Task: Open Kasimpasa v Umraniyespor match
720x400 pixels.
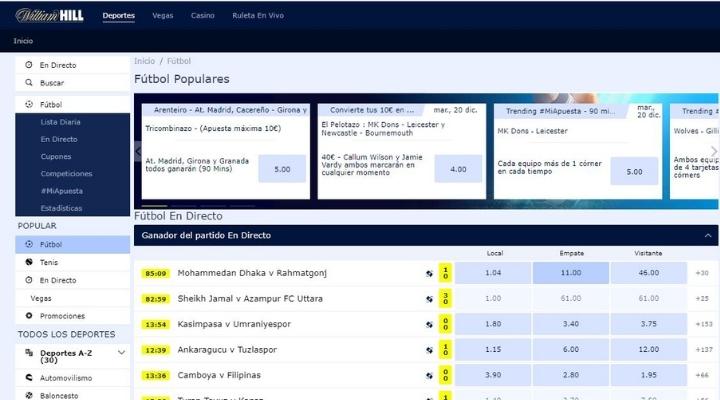Action: pos(234,324)
